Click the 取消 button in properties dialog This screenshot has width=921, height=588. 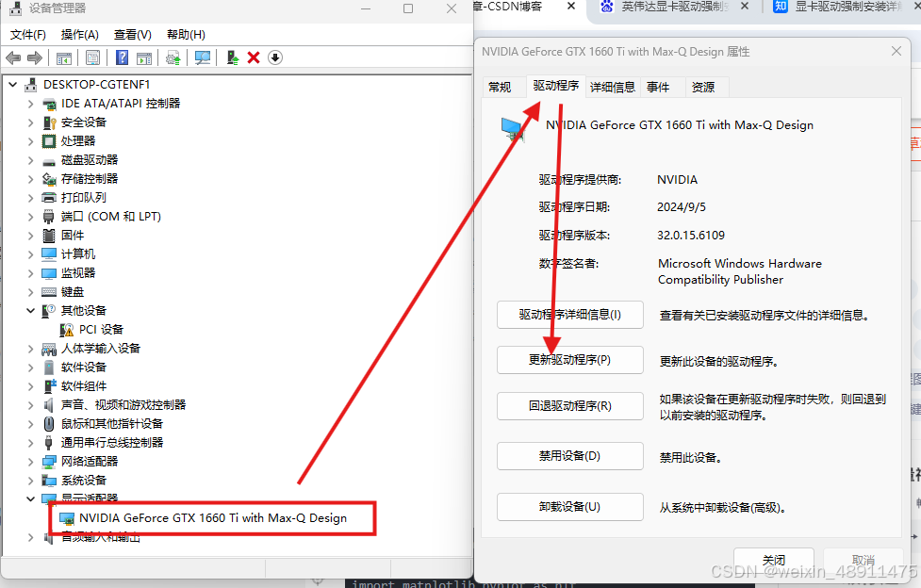pyautogui.click(x=863, y=560)
